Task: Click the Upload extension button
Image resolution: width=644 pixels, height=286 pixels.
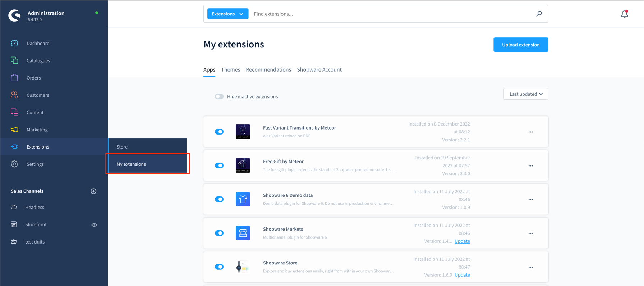Action: pos(521,45)
